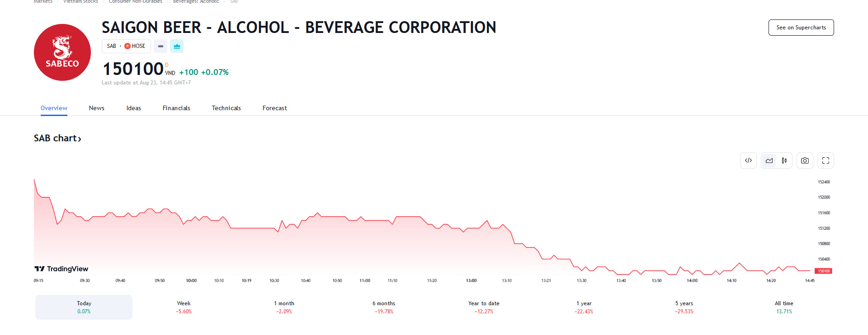Choose the 1 month performance period
Screen dimensions: 868x335
tap(284, 307)
